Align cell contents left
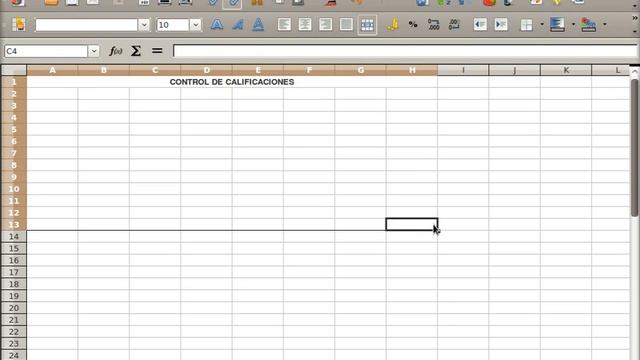This screenshot has width=640, height=360. (x=284, y=24)
